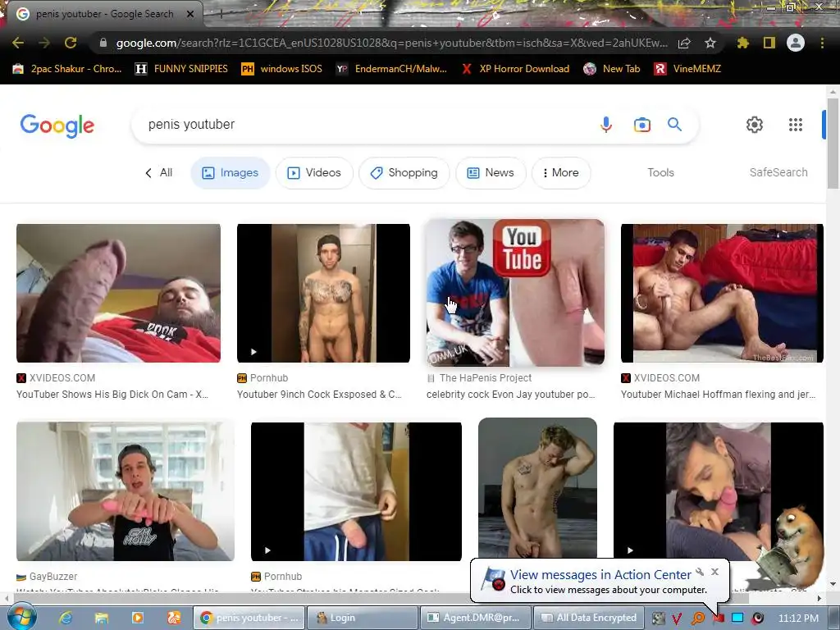Switch to the All results tab
Viewport: 840px width, 630px height.
point(159,172)
